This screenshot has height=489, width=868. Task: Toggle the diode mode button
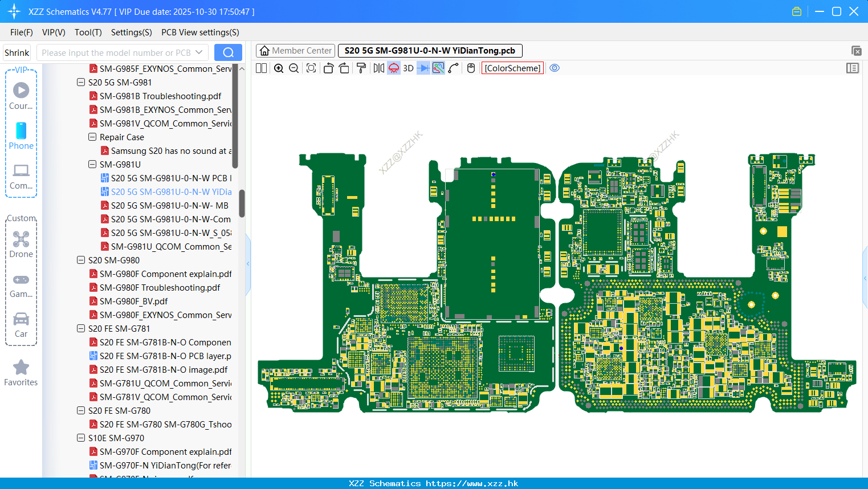[423, 68]
